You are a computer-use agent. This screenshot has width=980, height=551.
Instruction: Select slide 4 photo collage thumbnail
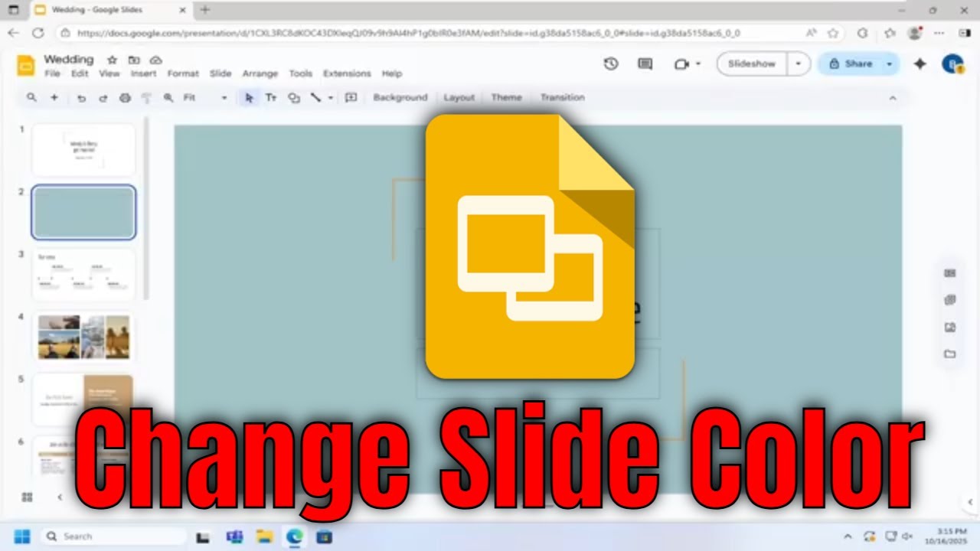click(83, 337)
